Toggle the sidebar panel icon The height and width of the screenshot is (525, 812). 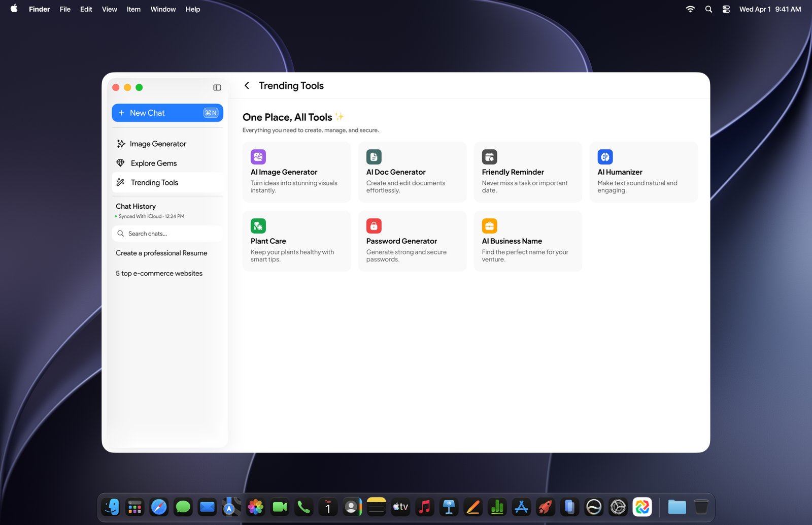pos(217,87)
